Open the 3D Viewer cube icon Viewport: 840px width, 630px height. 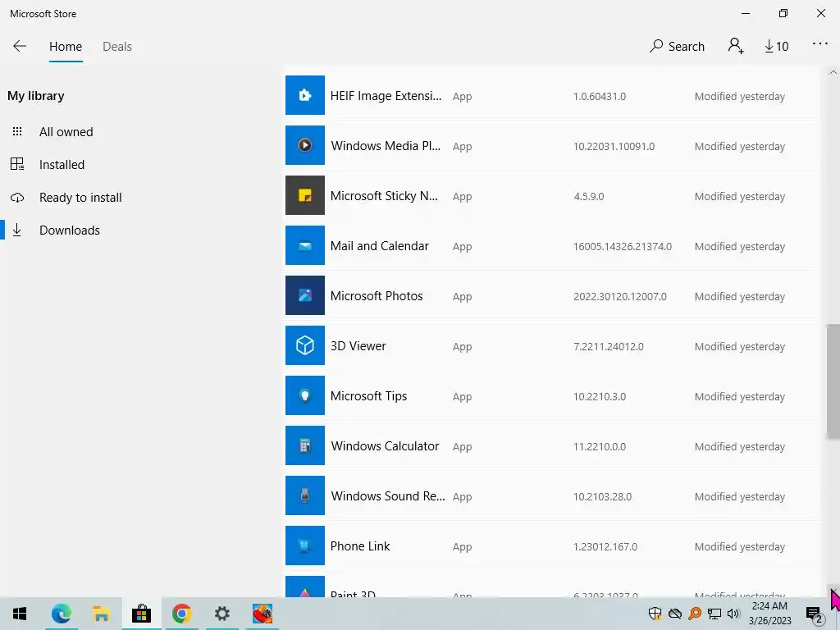click(305, 345)
